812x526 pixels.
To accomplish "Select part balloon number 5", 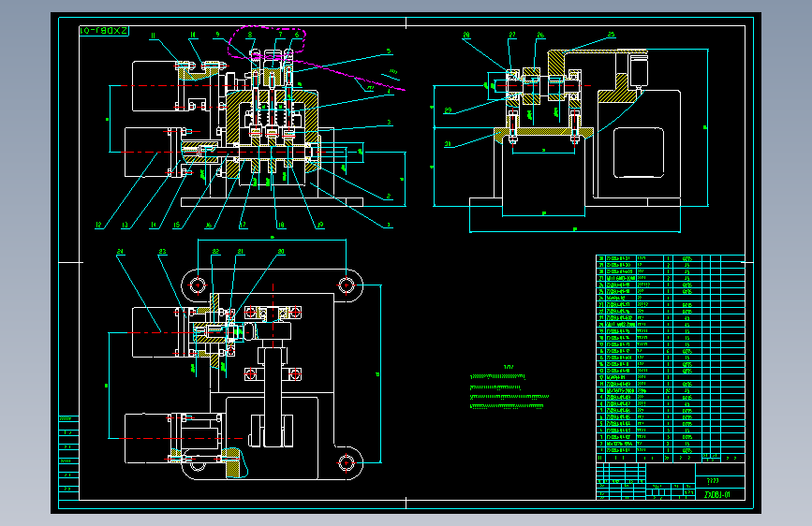I will pyautogui.click(x=389, y=51).
